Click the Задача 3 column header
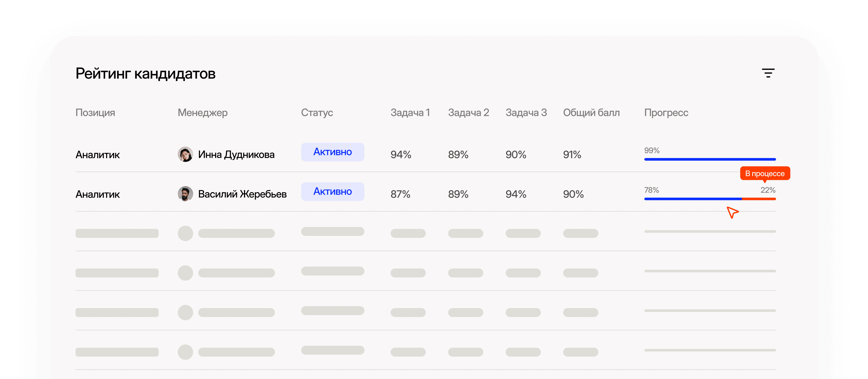868x379 pixels. [x=526, y=112]
